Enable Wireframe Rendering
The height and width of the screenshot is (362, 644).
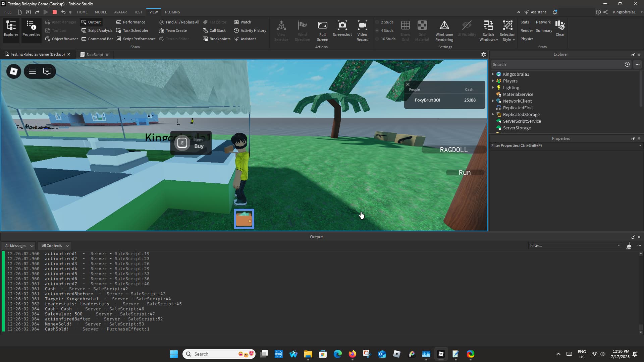coord(444,29)
